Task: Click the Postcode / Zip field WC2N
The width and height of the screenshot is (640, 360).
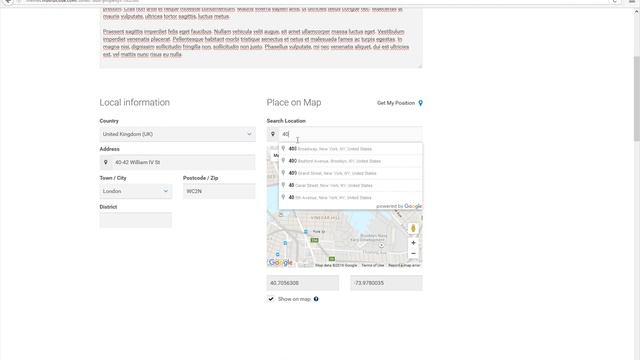Action: pyautogui.click(x=219, y=191)
